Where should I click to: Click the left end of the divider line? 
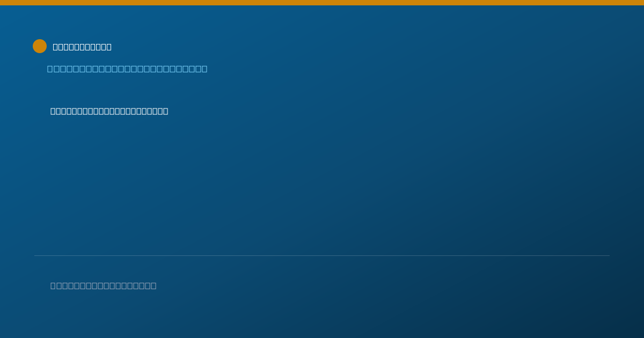[35, 255]
